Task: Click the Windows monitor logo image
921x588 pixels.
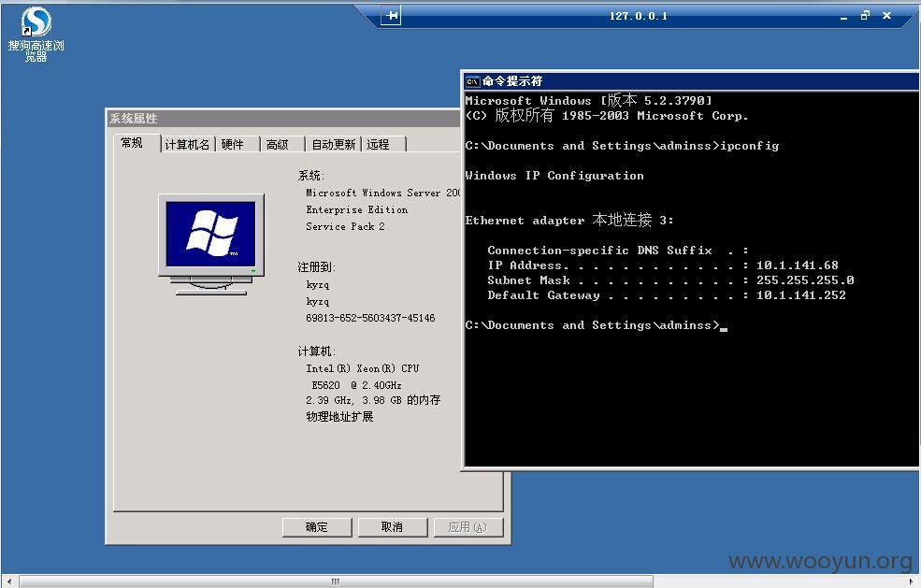Action: [211, 244]
